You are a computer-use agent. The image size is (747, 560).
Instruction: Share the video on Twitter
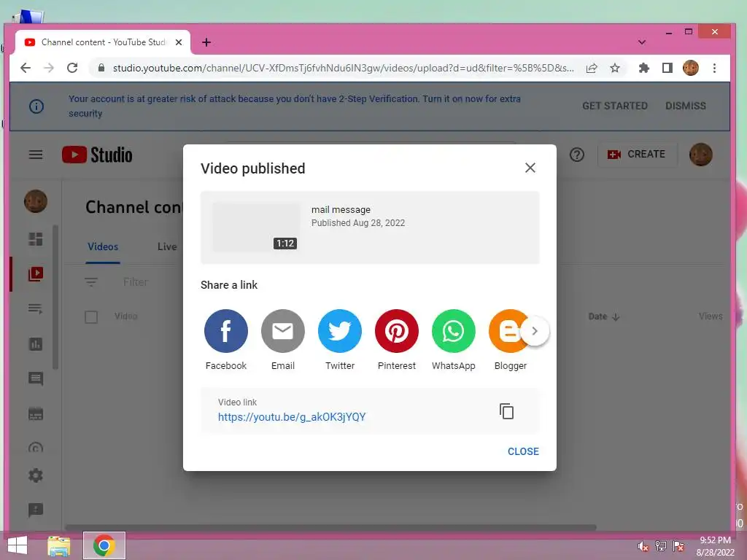[340, 331]
